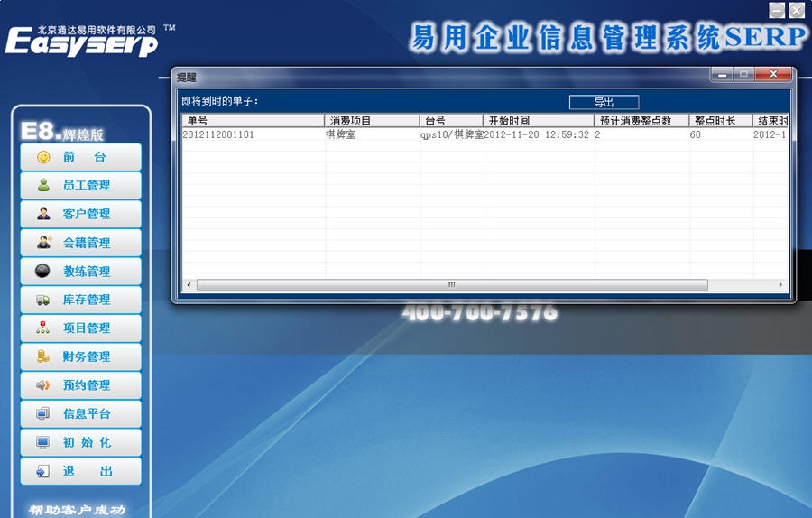
Task: Click the 预计消费整点数 column header
Action: coord(641,121)
